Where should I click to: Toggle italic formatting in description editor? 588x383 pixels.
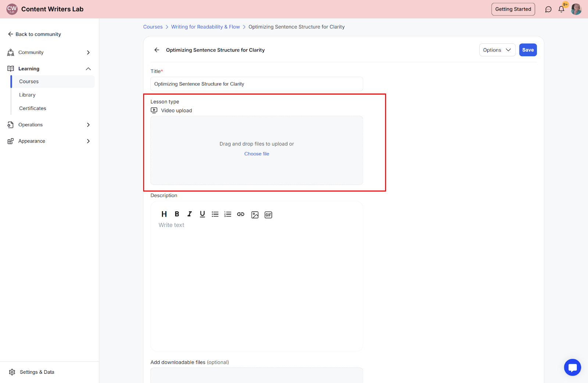(190, 214)
